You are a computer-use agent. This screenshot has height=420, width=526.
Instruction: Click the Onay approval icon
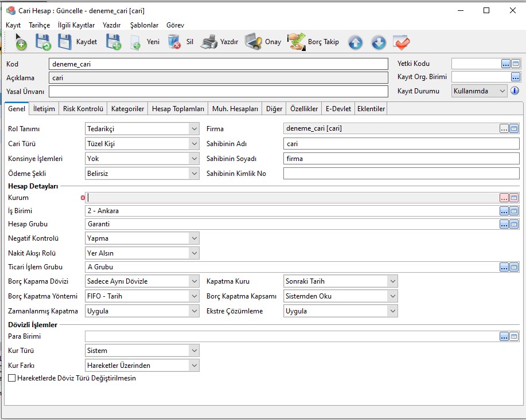254,42
